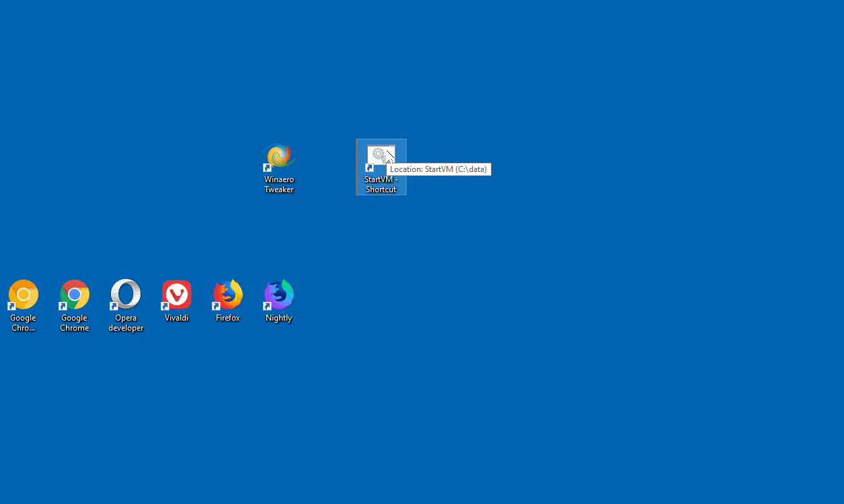Click the shortcut arrow overlay on Vivaldi
This screenshot has height=504, width=844.
(165, 306)
